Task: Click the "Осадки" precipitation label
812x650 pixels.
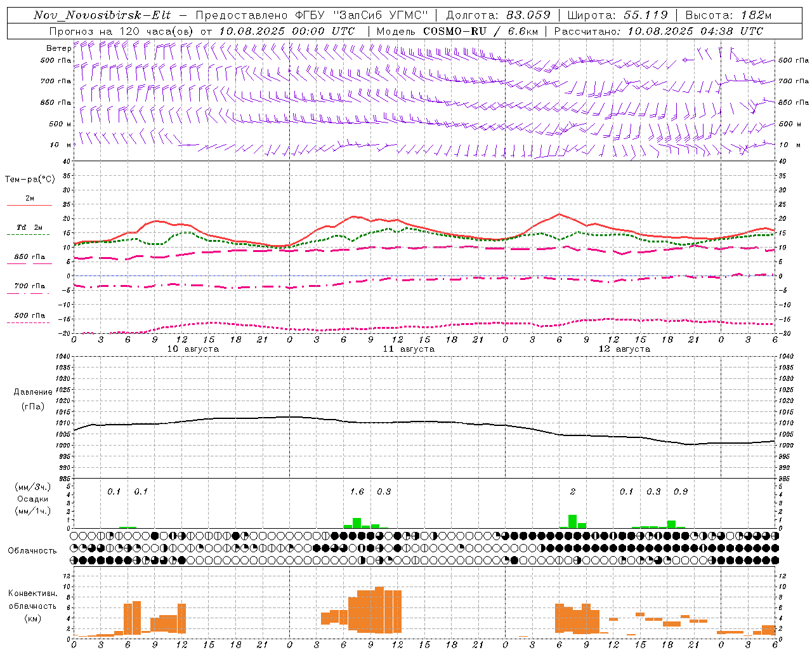Action: click(x=32, y=499)
